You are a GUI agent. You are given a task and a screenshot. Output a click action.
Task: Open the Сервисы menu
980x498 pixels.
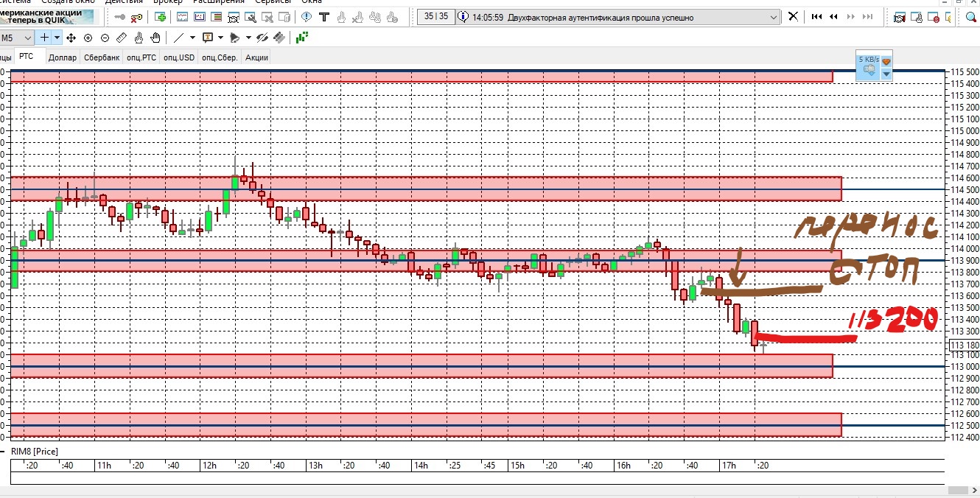coord(273,2)
